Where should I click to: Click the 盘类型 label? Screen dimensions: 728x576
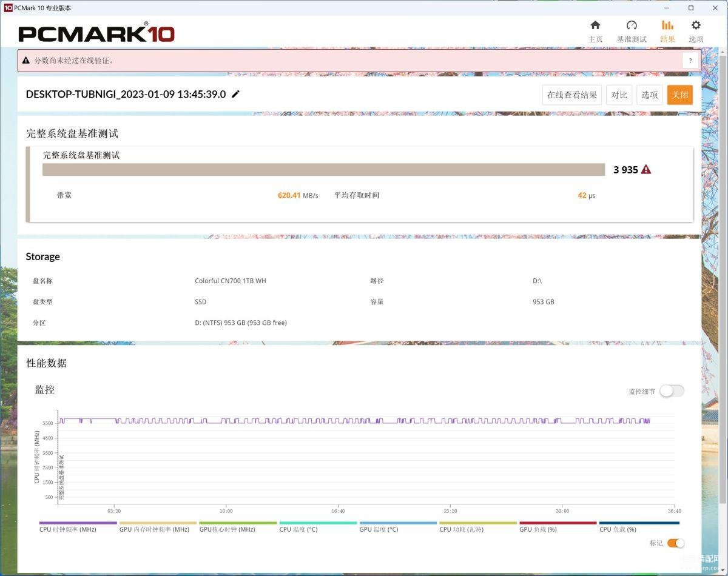click(43, 301)
